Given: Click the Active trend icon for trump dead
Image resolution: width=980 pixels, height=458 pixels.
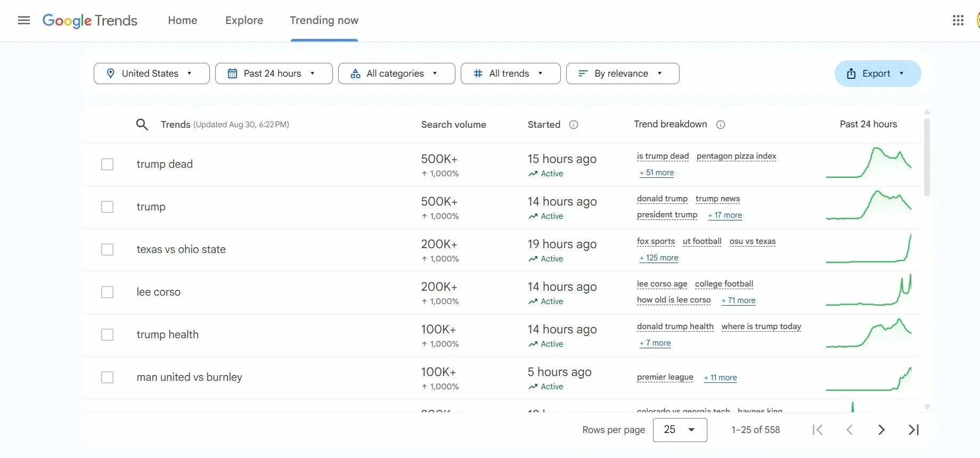Looking at the screenshot, I should click(533, 174).
